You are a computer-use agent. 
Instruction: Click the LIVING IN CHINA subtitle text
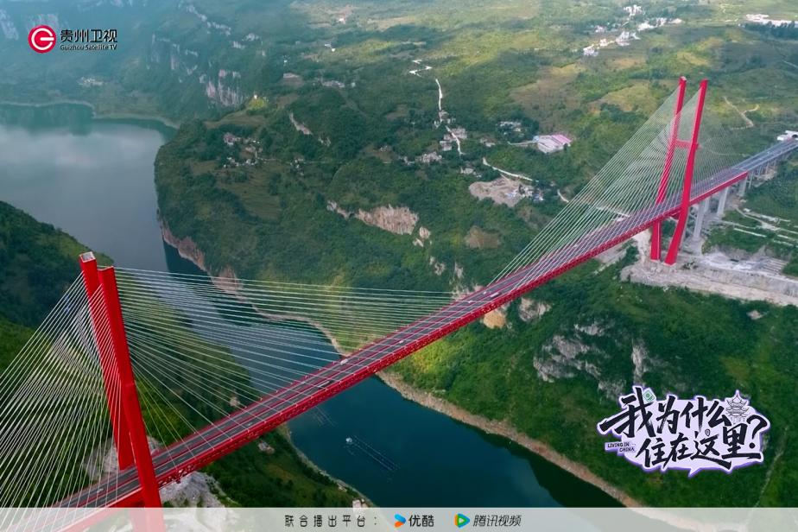pos(618,448)
